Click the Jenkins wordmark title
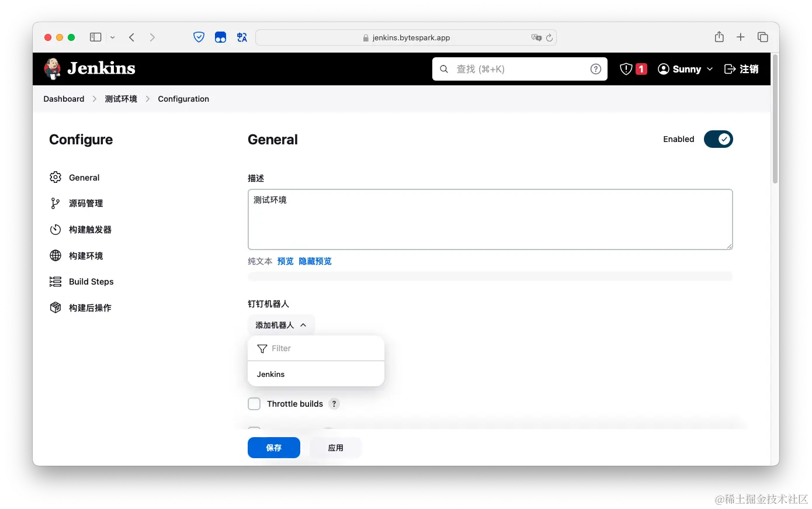This screenshot has width=812, height=509. click(x=101, y=68)
